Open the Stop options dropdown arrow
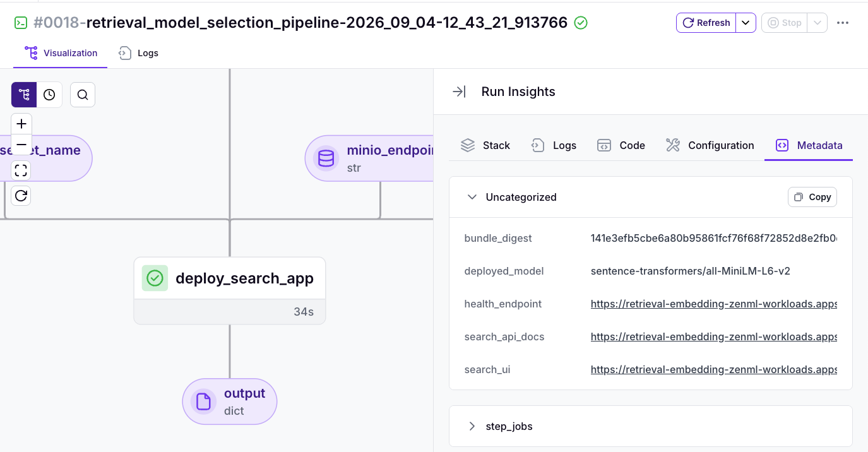Viewport: 868px width, 452px height. [817, 23]
